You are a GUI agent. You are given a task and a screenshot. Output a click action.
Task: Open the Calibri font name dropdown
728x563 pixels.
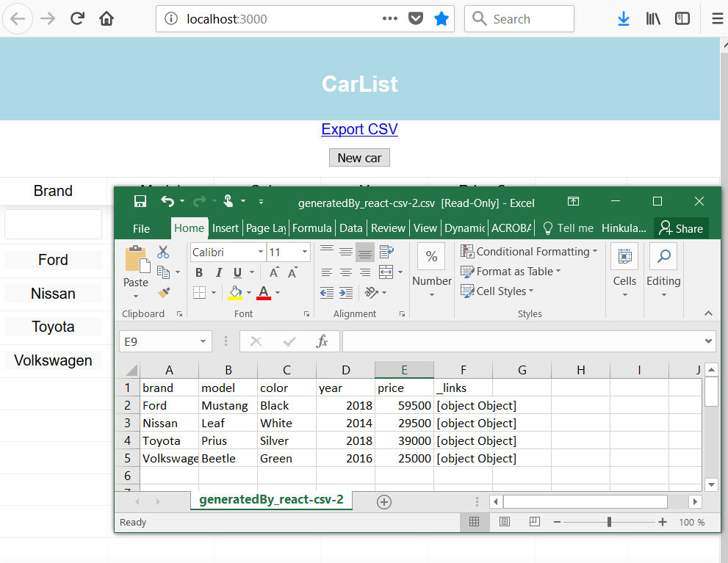pyautogui.click(x=261, y=252)
